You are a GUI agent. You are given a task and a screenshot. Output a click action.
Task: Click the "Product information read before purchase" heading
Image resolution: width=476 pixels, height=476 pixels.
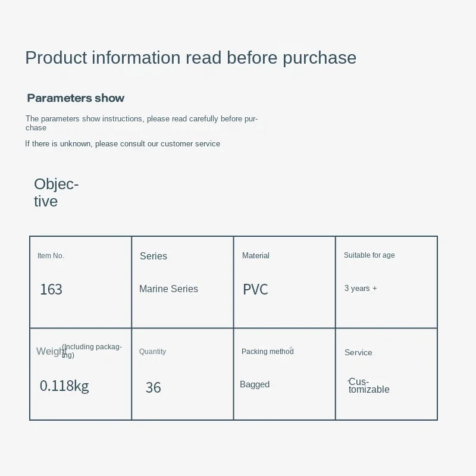pos(190,58)
